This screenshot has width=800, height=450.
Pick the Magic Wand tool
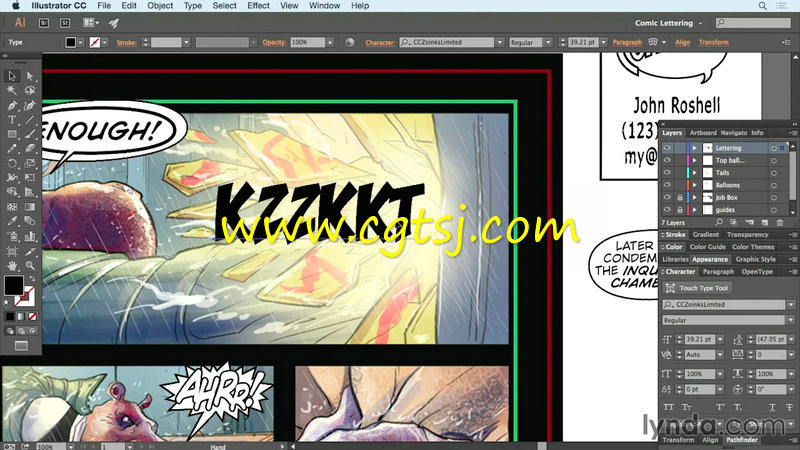pyautogui.click(x=12, y=91)
